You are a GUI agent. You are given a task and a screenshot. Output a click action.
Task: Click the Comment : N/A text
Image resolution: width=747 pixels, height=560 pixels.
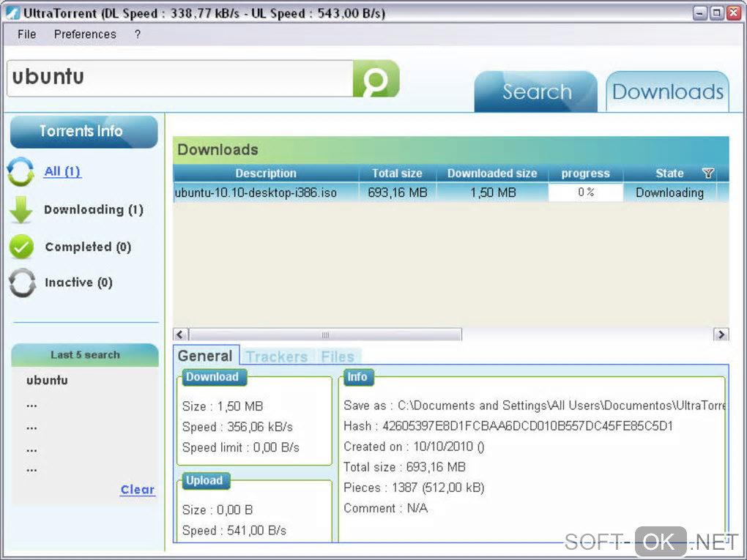click(x=385, y=508)
